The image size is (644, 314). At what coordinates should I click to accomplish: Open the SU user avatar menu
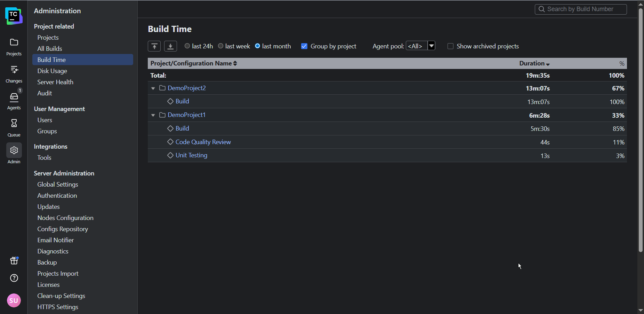tap(14, 300)
